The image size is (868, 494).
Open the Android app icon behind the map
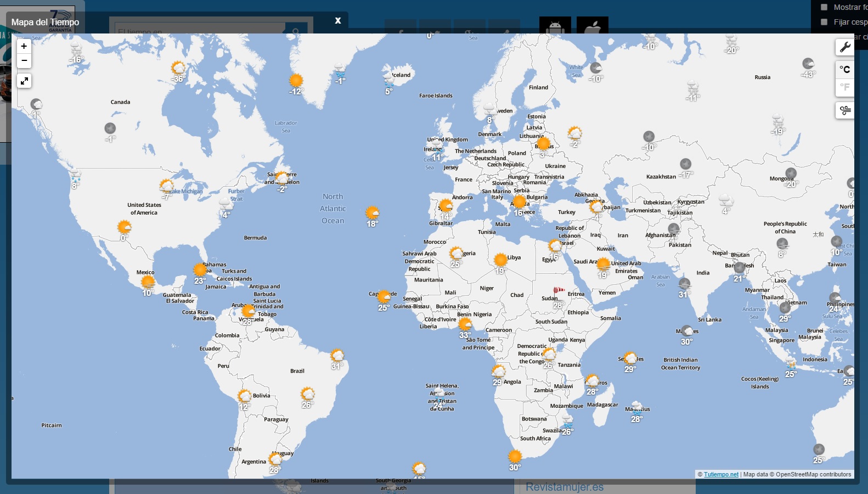tap(555, 26)
